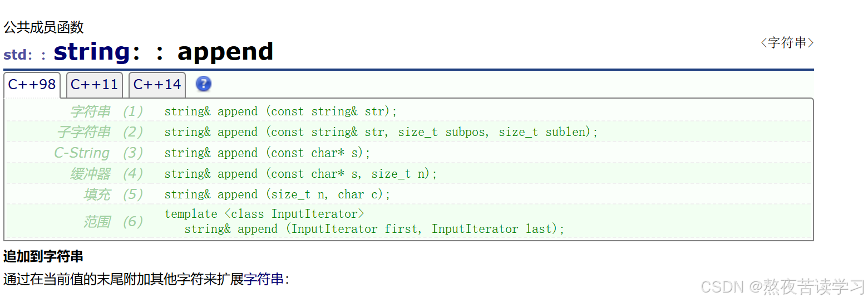Click the 范围 (6) overload label
Viewport: 868px width, 302px height.
tap(112, 222)
